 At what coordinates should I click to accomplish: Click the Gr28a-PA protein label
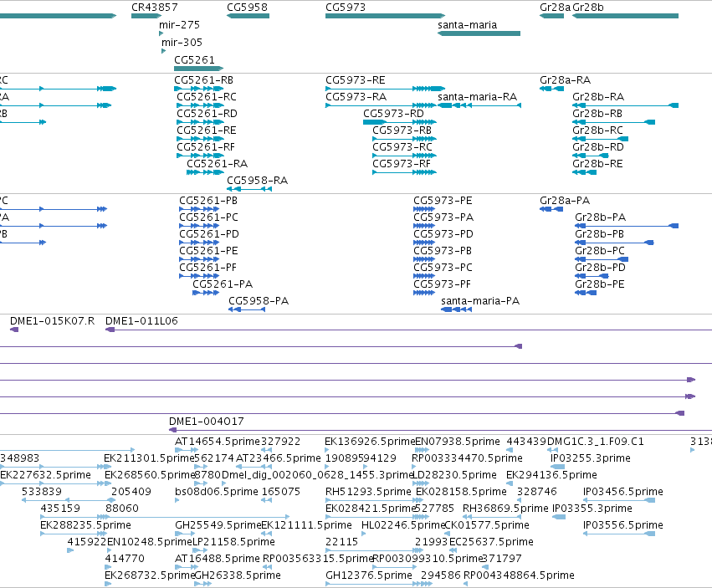coord(565,201)
